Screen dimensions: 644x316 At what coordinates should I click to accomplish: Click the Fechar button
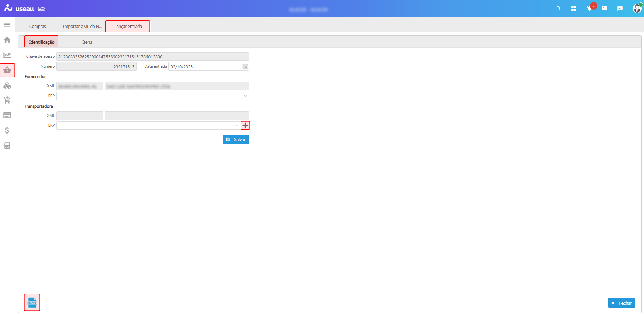pos(621,303)
